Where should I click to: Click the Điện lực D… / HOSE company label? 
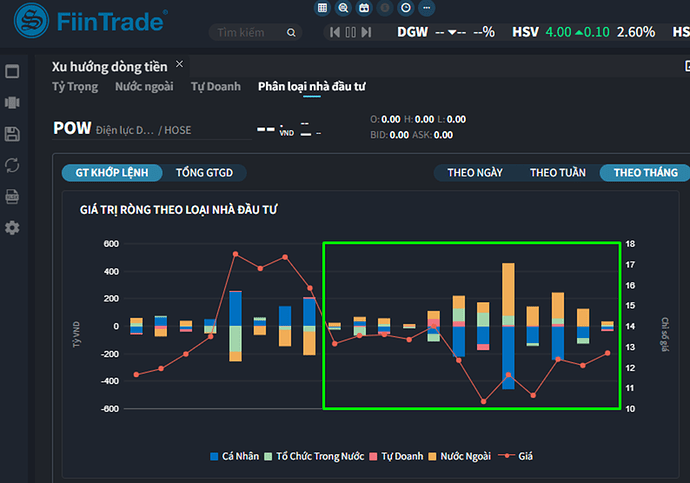tap(143, 130)
